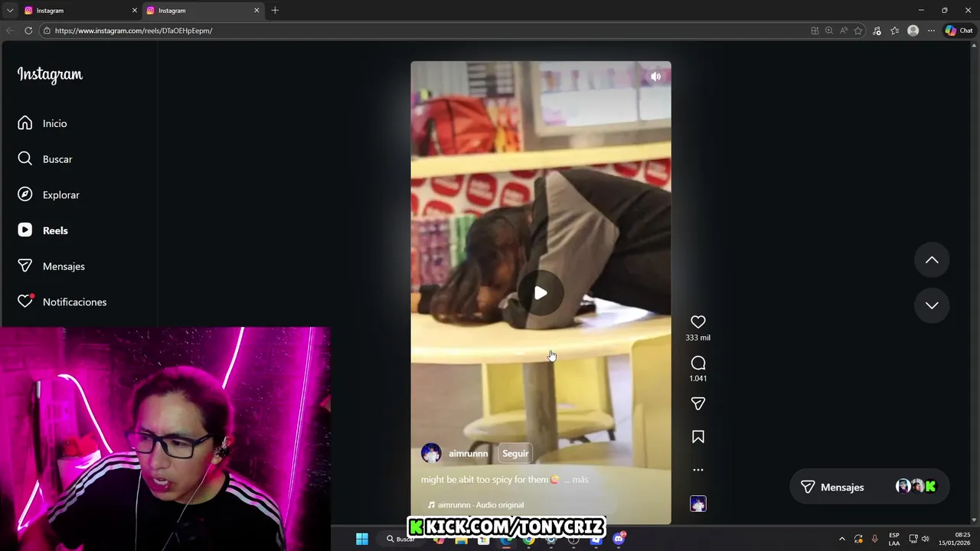Open the floating Mensajes panel
This screenshot has width=980, height=551.
click(x=869, y=487)
